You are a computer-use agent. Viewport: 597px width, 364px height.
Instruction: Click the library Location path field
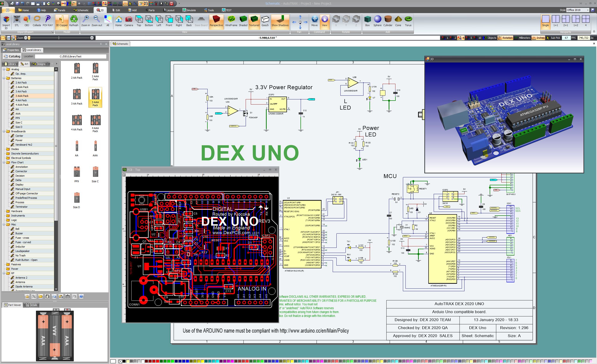pyautogui.click(x=70, y=56)
